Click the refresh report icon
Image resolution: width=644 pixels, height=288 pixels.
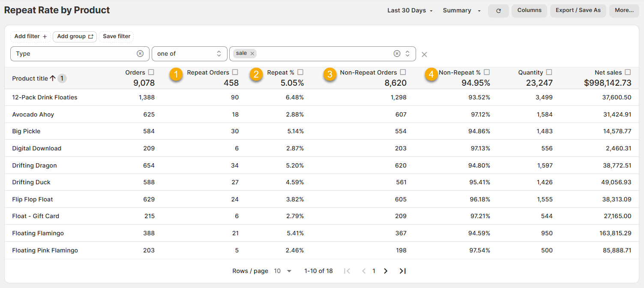tap(498, 11)
